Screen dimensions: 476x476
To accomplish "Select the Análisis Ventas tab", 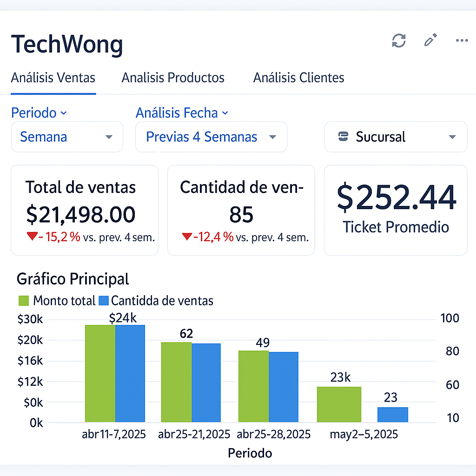I will tap(53, 78).
